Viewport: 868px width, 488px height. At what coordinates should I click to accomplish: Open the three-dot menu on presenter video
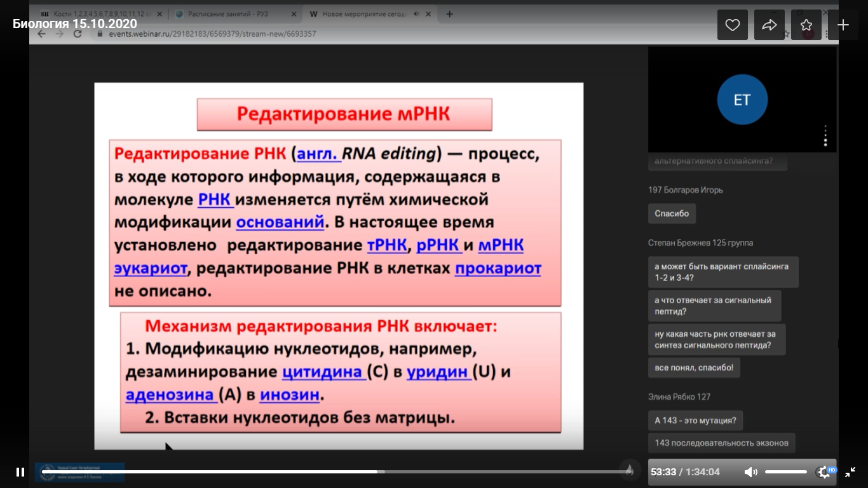pyautogui.click(x=825, y=135)
